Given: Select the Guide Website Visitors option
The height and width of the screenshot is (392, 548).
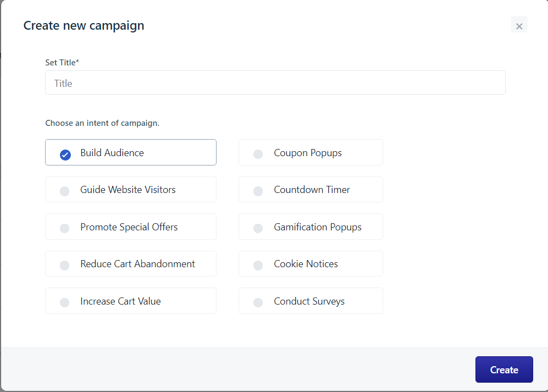Looking at the screenshot, I should point(131,190).
